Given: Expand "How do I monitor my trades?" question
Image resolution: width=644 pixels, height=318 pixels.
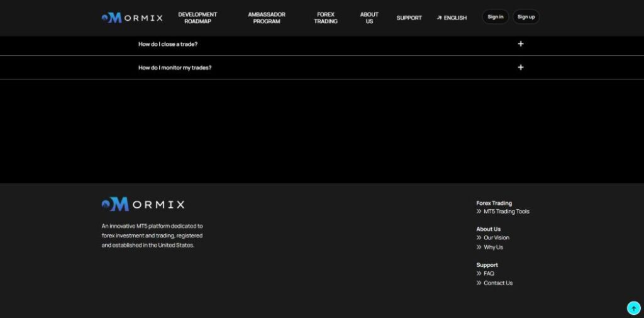Looking at the screenshot, I should click(175, 67).
